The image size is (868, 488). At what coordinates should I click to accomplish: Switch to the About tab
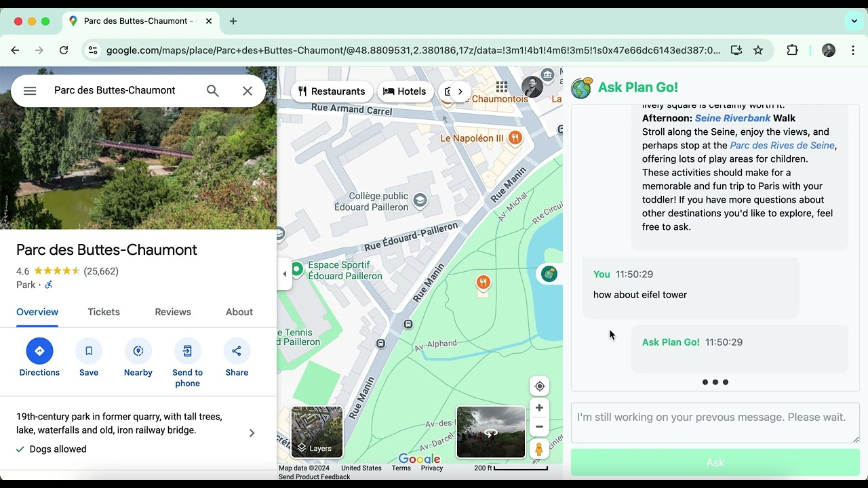tap(239, 312)
